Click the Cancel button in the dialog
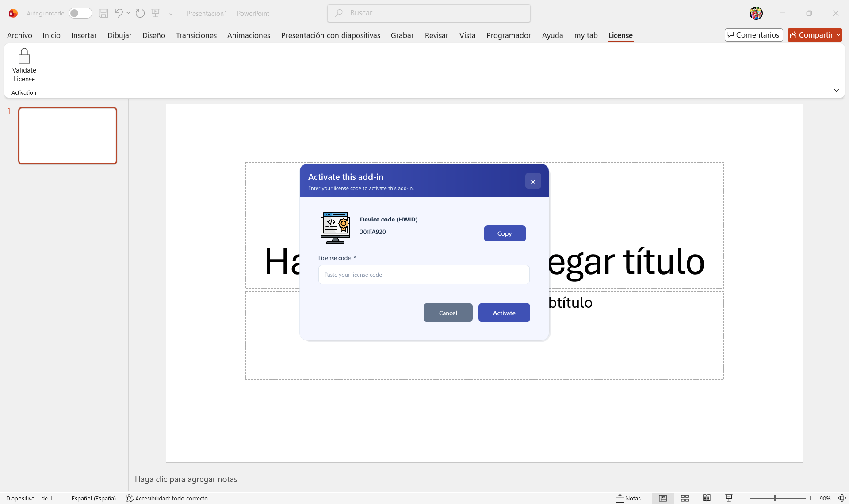 tap(448, 313)
